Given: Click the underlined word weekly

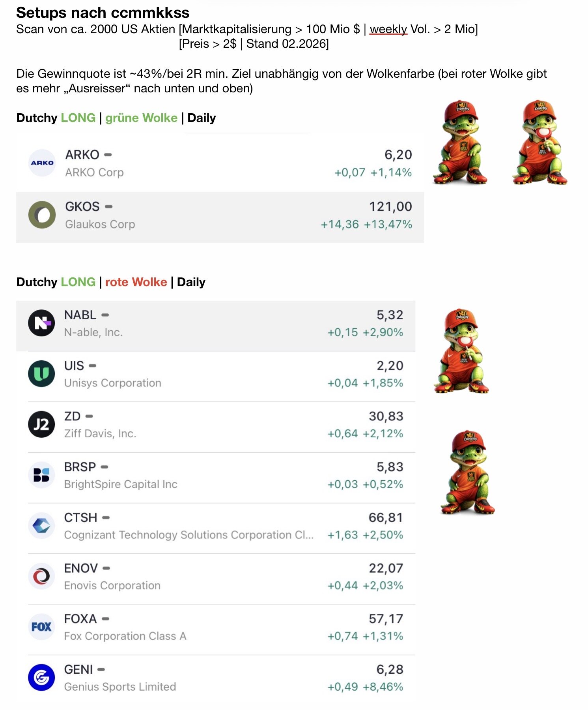Looking at the screenshot, I should [388, 29].
